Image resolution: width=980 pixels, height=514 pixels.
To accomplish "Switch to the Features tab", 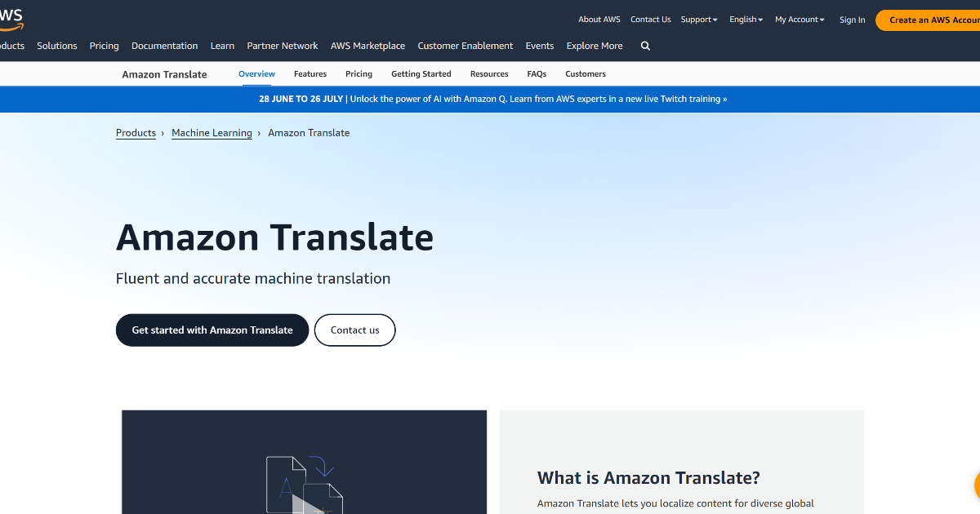I will tap(310, 73).
